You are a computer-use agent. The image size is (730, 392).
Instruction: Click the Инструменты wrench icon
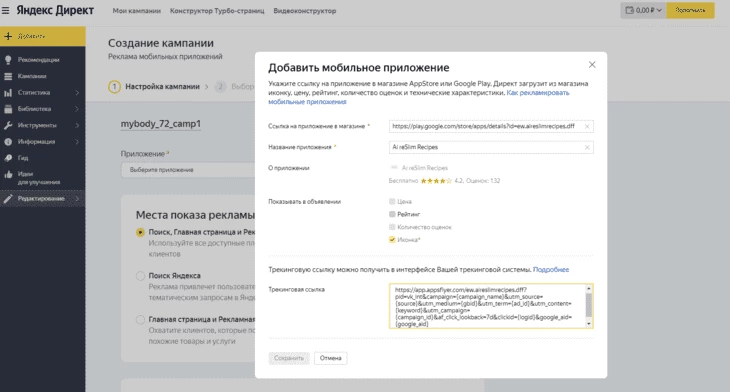coord(8,125)
